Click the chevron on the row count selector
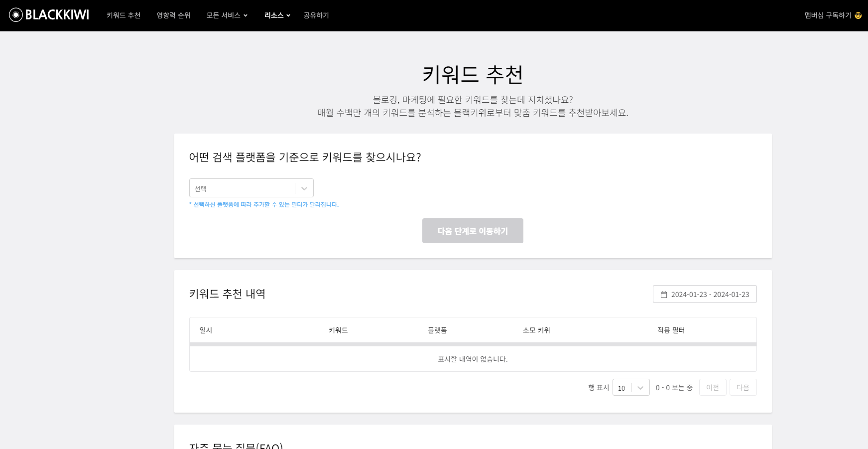Viewport: 868px width, 449px height. (640, 387)
